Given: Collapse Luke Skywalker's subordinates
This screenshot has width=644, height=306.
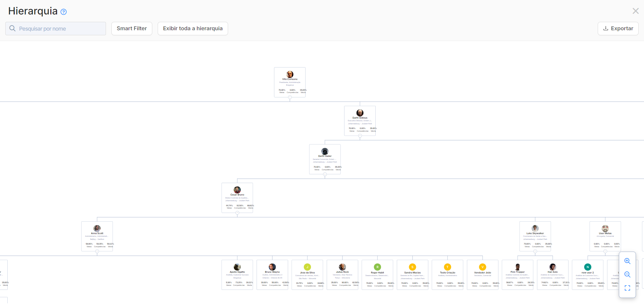Looking at the screenshot, I should coord(535,251).
